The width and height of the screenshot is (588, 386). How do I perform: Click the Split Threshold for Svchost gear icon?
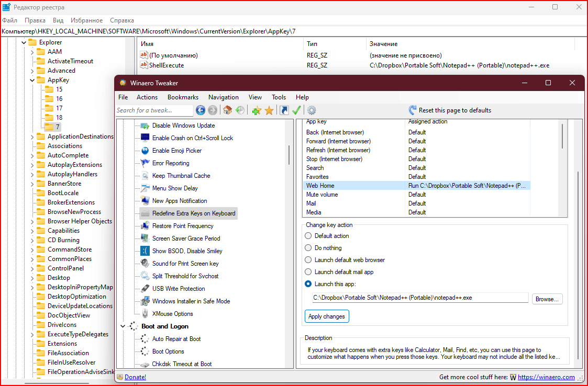coord(145,276)
